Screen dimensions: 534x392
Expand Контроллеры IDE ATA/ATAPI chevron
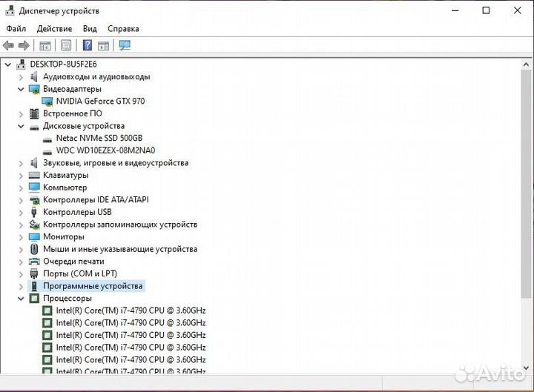coord(21,200)
